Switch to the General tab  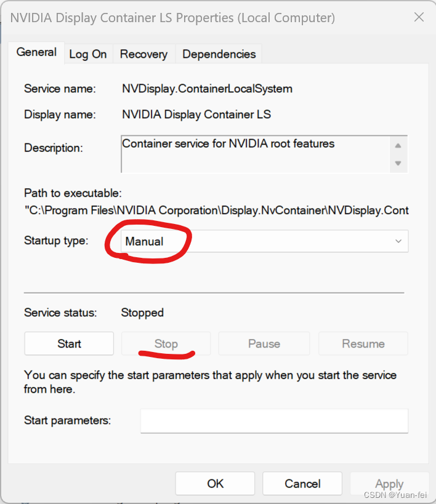pyautogui.click(x=36, y=52)
